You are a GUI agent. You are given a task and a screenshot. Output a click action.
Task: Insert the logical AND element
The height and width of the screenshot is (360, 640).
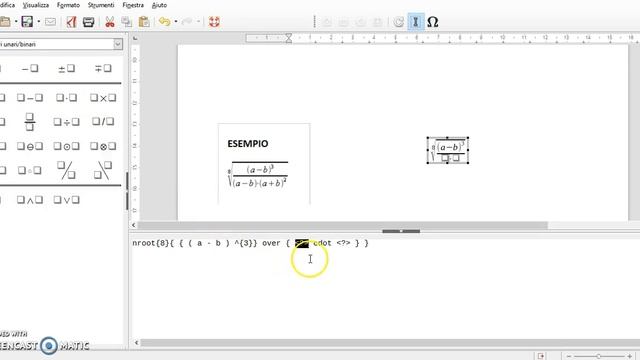coord(30,200)
